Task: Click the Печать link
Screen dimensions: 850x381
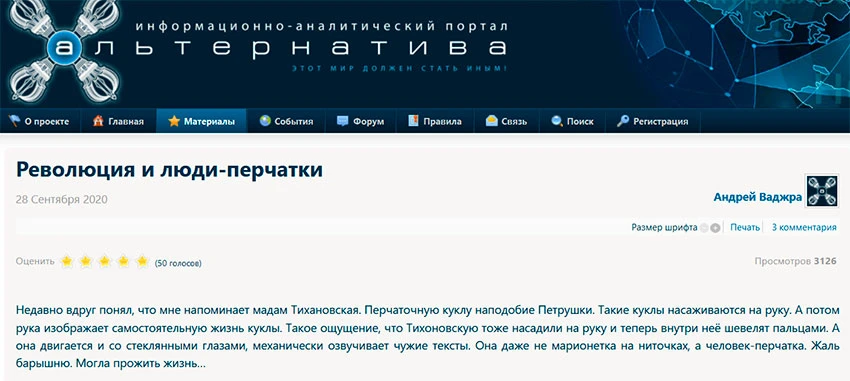Action: coord(745,228)
